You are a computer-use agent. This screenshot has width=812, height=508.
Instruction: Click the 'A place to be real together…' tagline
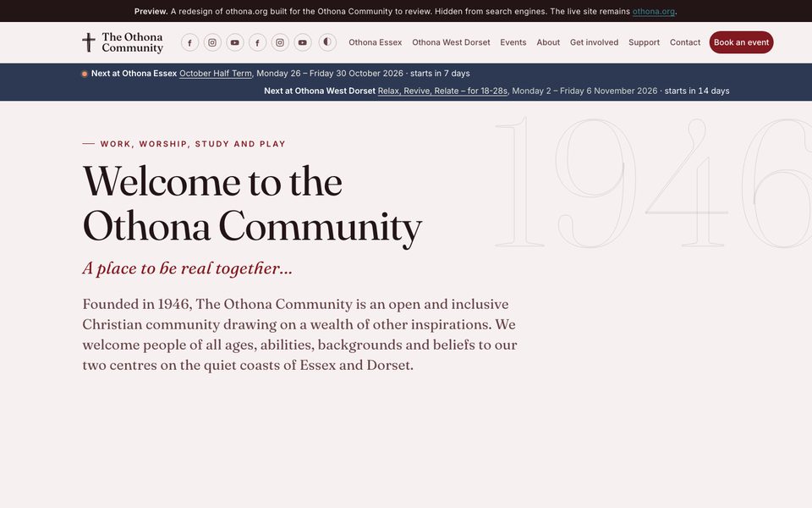click(x=188, y=268)
